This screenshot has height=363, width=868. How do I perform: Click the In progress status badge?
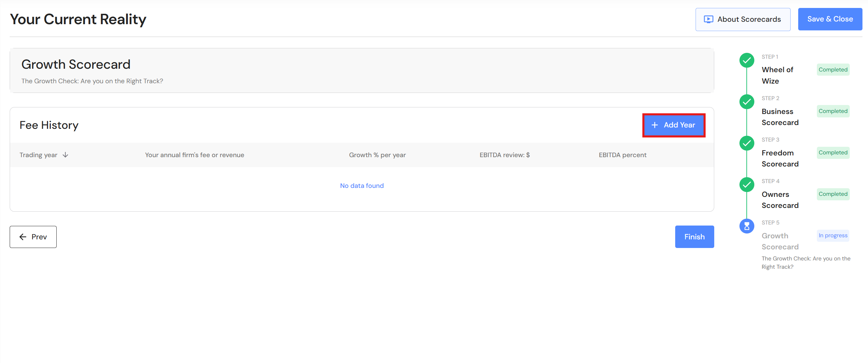coord(833,236)
